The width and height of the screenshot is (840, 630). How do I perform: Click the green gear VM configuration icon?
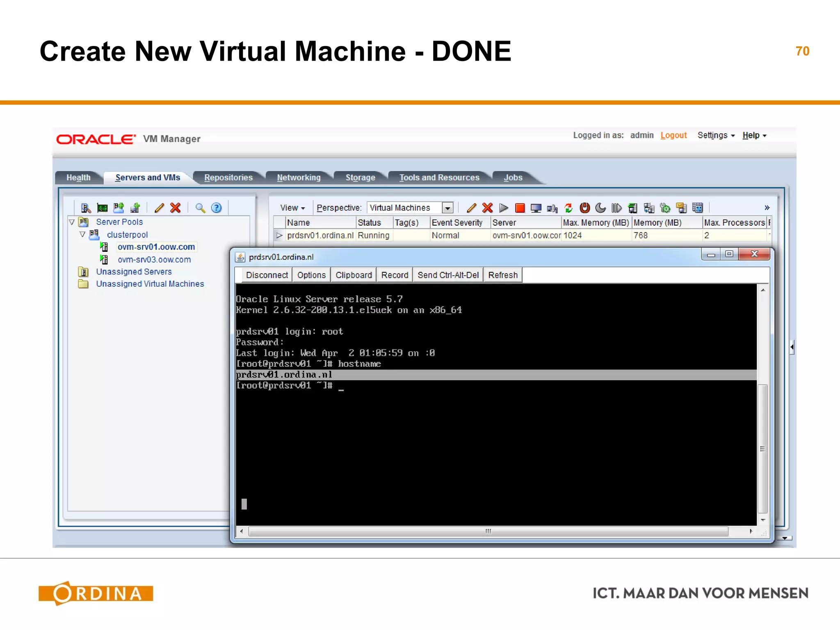(x=665, y=208)
